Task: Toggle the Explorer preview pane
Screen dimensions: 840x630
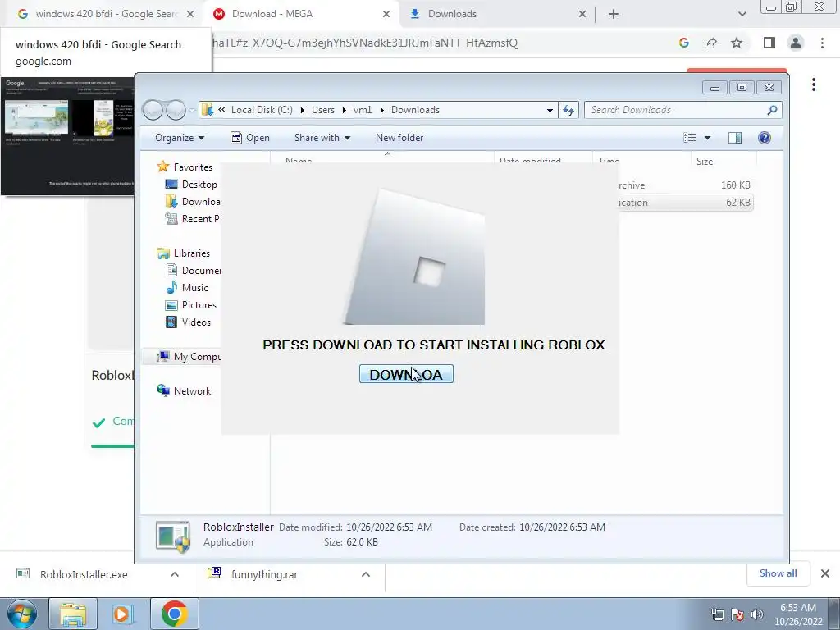Action: [735, 138]
